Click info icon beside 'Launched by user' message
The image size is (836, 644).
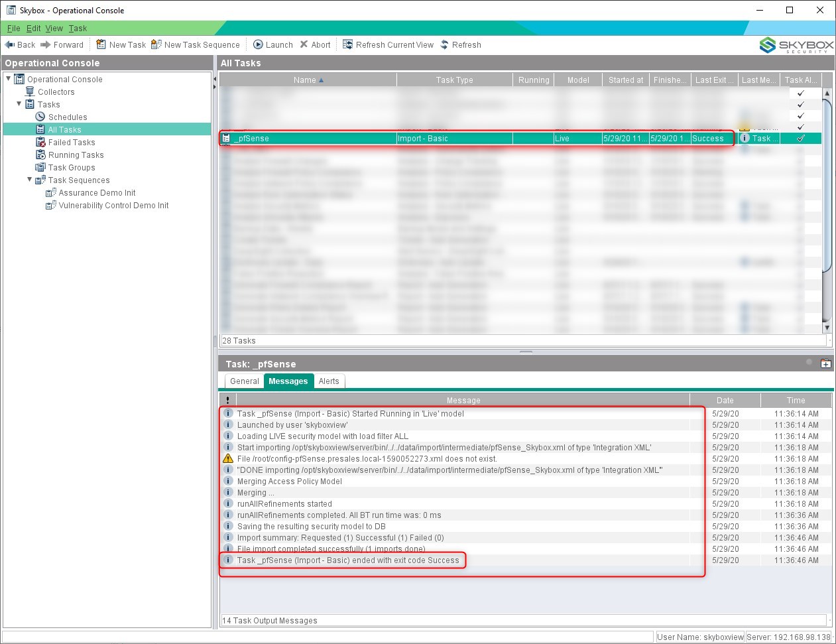pyautogui.click(x=228, y=424)
